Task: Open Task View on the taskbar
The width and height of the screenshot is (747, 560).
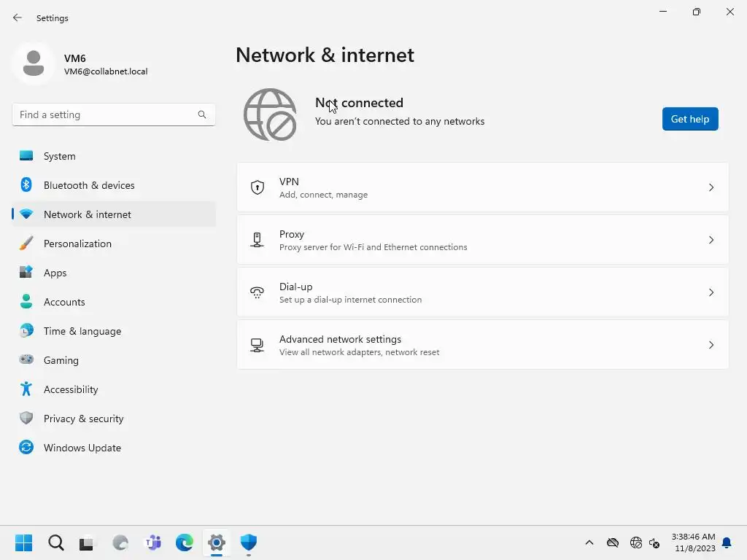Action: point(87,542)
